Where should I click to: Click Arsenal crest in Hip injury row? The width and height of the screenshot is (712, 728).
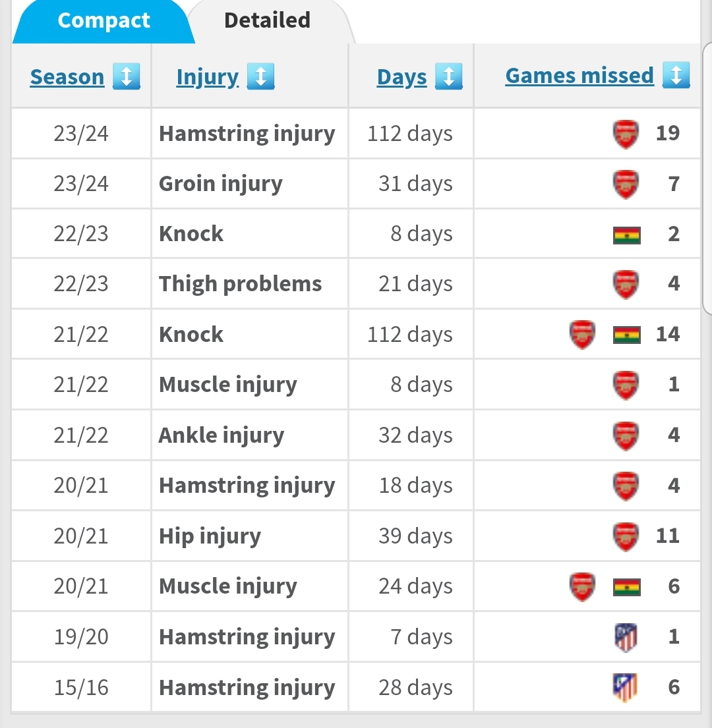tap(626, 536)
